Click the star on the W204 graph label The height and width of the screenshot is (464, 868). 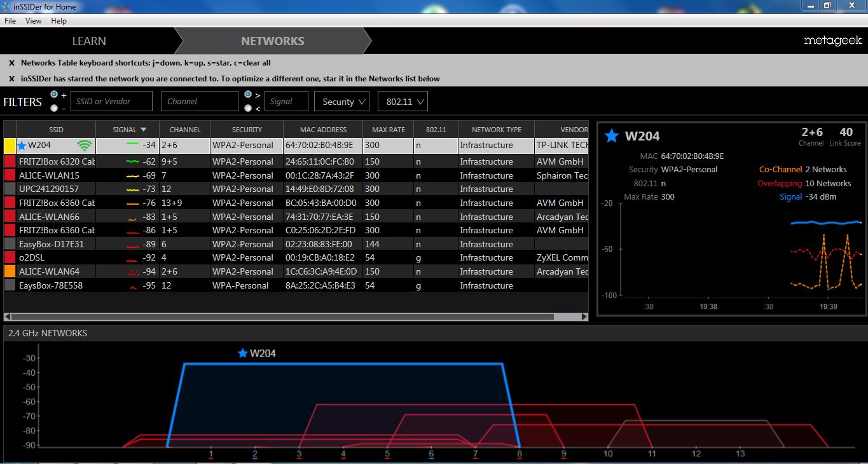pyautogui.click(x=242, y=353)
